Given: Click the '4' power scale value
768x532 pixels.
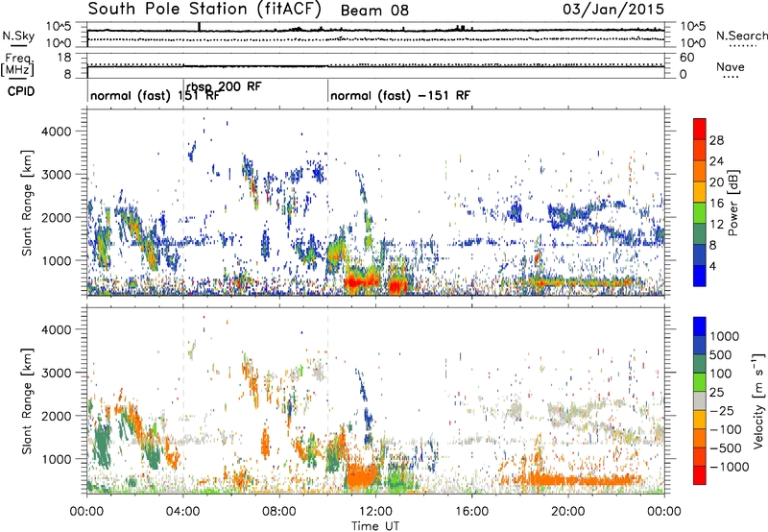Looking at the screenshot, I should click(712, 266).
